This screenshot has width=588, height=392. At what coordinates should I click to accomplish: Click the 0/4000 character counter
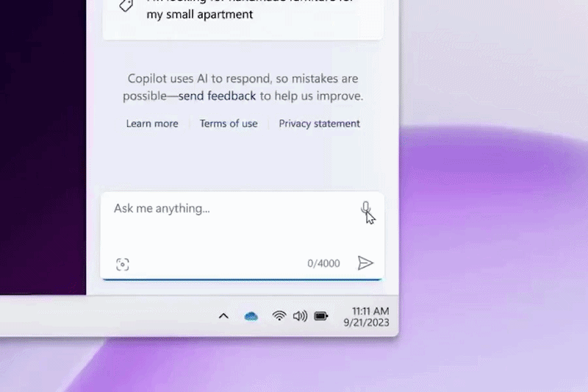(323, 263)
